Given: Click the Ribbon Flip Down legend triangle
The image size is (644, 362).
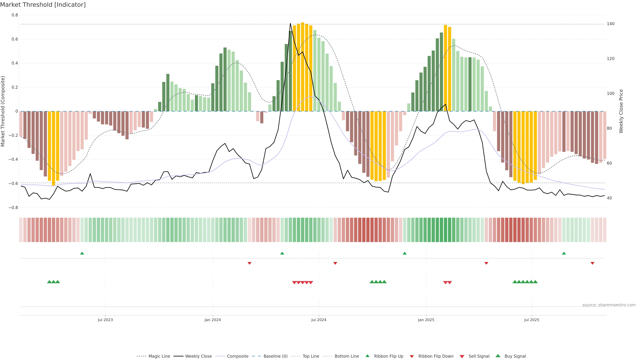Looking at the screenshot, I should click(x=412, y=356).
